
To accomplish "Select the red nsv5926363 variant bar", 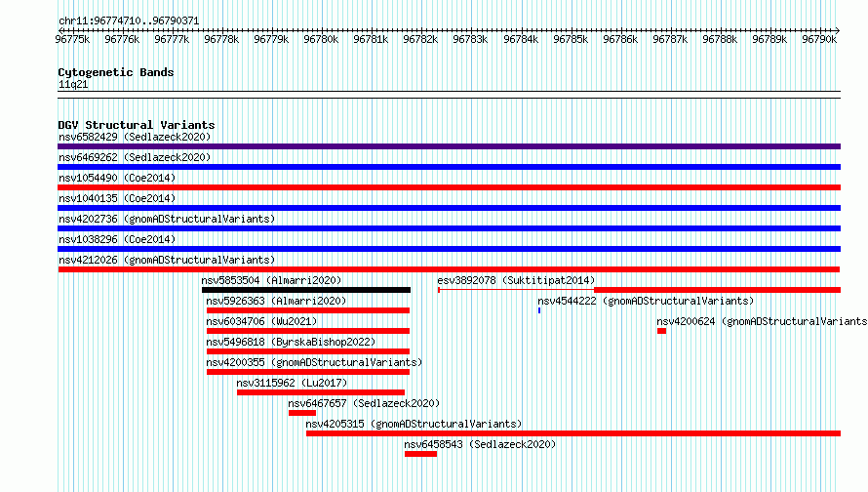I will point(308,310).
